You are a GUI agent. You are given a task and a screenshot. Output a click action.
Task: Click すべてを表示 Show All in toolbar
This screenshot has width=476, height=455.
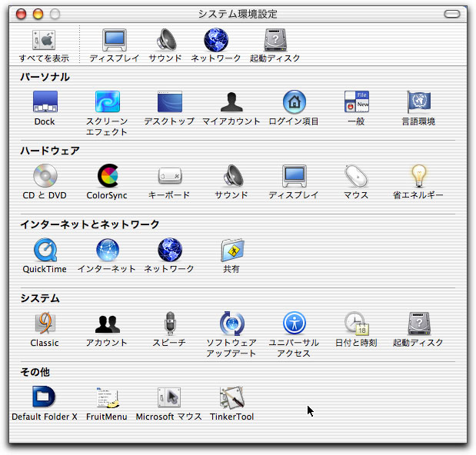(x=44, y=42)
